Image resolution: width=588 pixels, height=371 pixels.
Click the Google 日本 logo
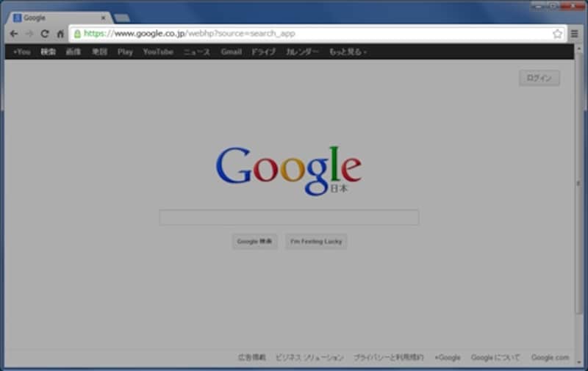tap(289, 170)
